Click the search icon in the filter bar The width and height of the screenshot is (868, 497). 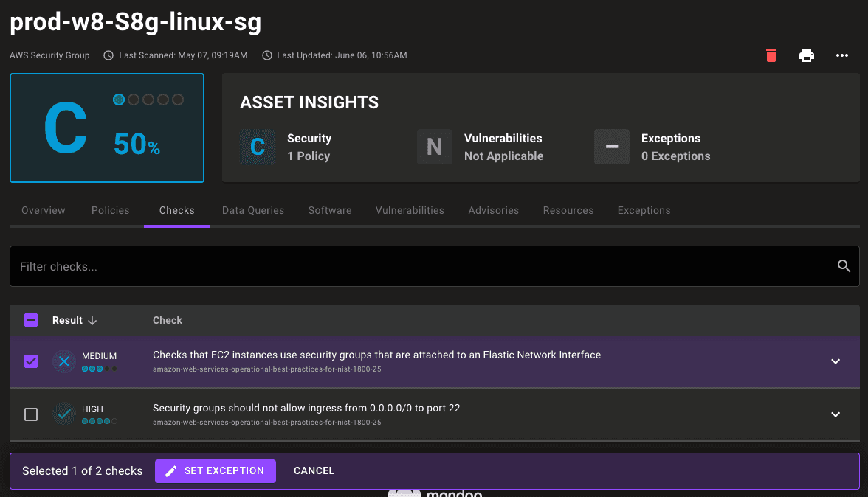844,266
